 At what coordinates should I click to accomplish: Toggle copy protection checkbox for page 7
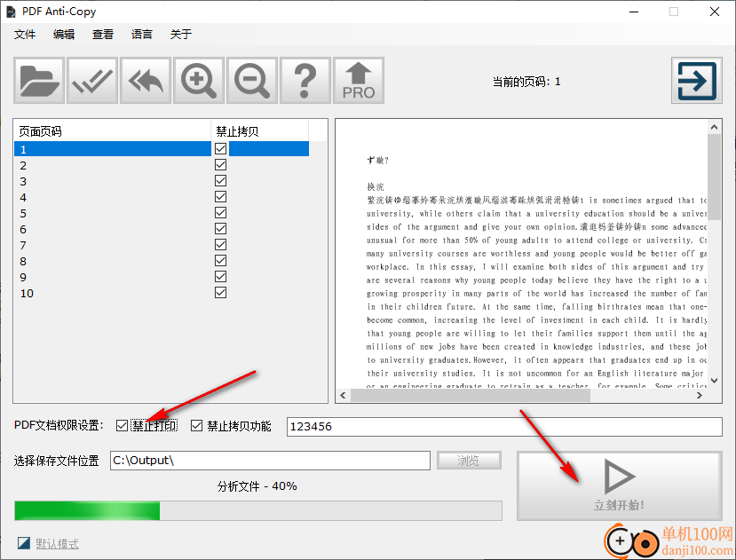[x=220, y=245]
